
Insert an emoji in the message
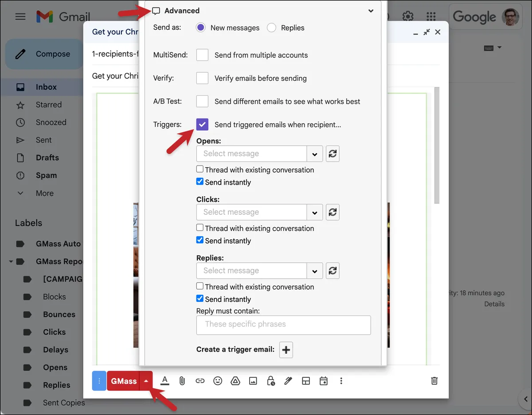pyautogui.click(x=218, y=381)
